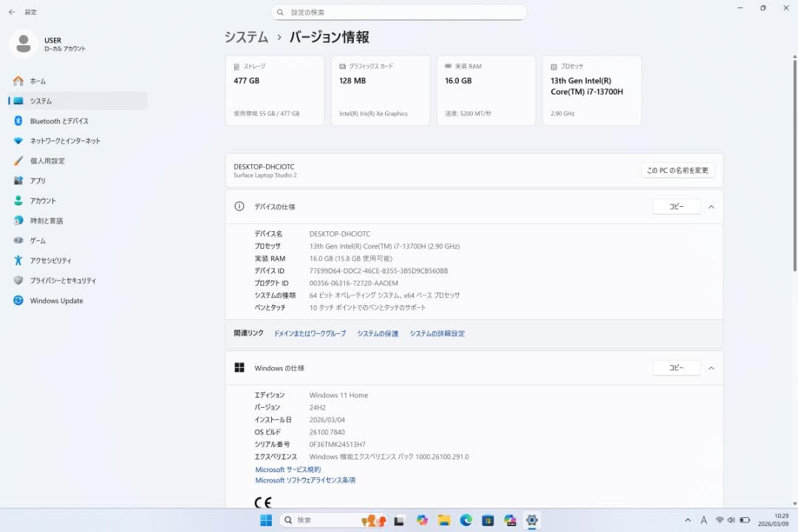Open プライバシーとセキュリティ settings
Screen dimensions: 798x532
pyautogui.click(x=78, y=280)
